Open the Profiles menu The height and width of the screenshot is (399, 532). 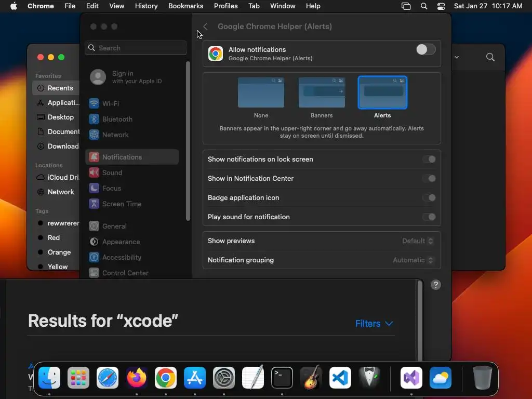[x=225, y=6]
